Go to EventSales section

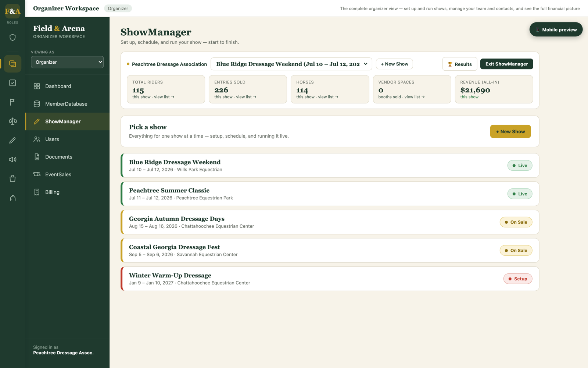tap(67, 174)
